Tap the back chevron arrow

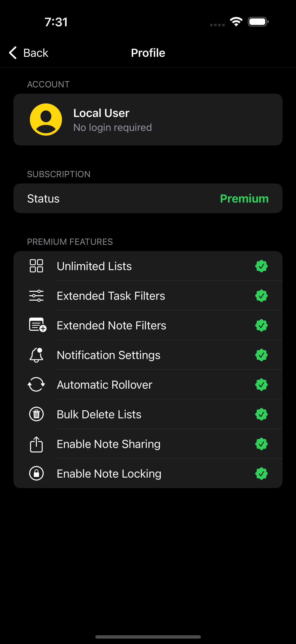pyautogui.click(x=13, y=53)
